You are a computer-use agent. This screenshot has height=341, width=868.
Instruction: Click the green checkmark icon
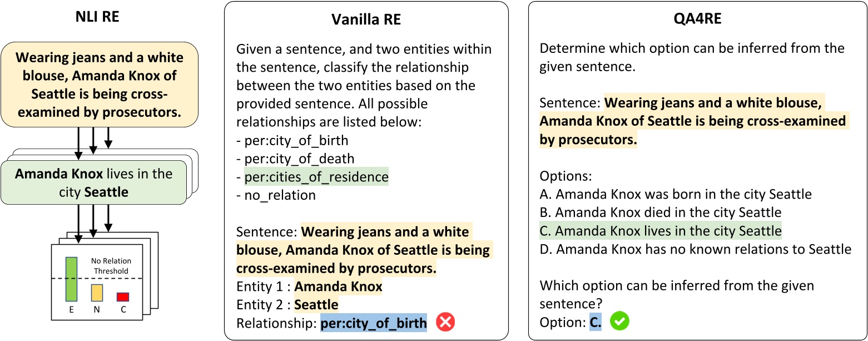point(619,322)
